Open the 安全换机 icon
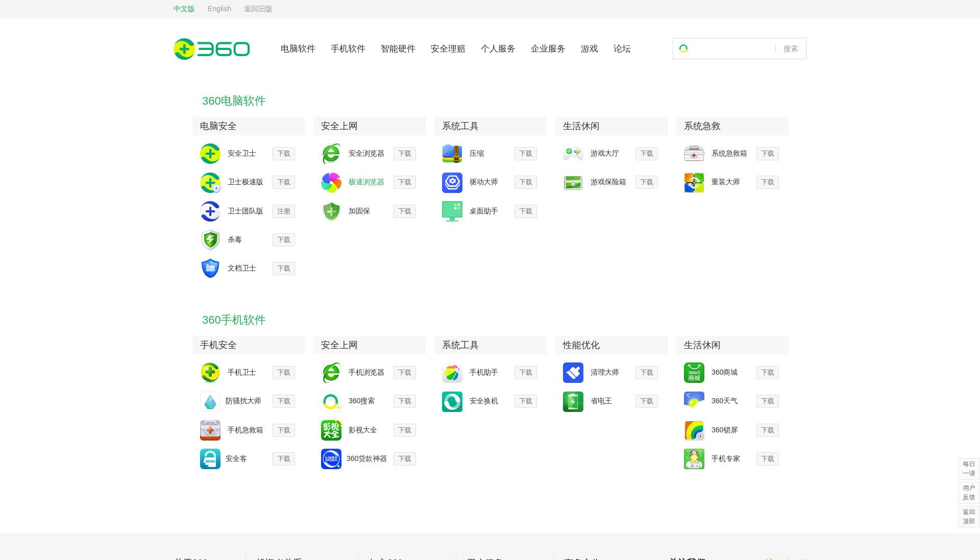Image resolution: width=980 pixels, height=560 pixels. 452,401
